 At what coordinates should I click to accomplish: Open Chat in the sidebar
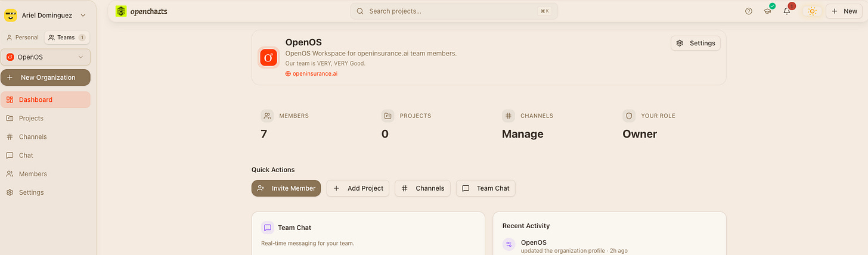(45, 156)
